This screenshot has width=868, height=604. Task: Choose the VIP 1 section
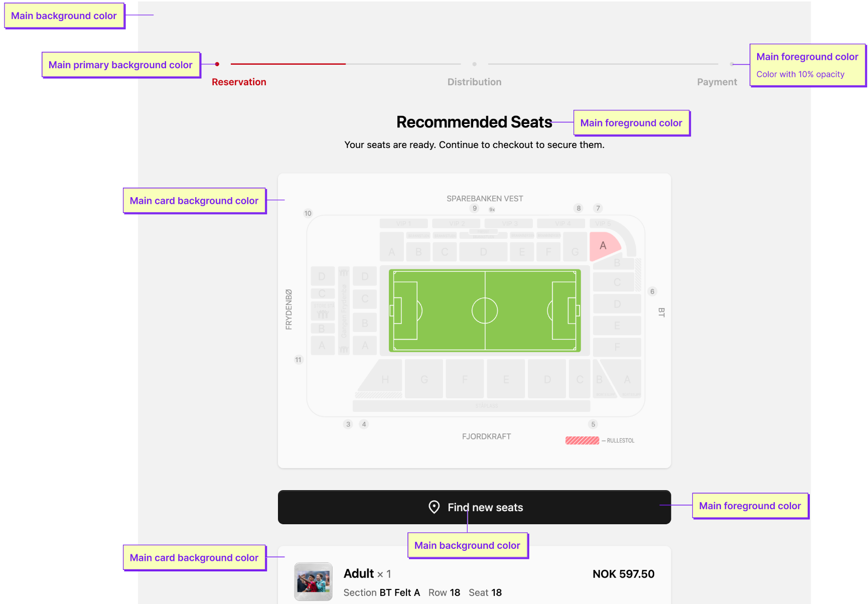point(403,223)
